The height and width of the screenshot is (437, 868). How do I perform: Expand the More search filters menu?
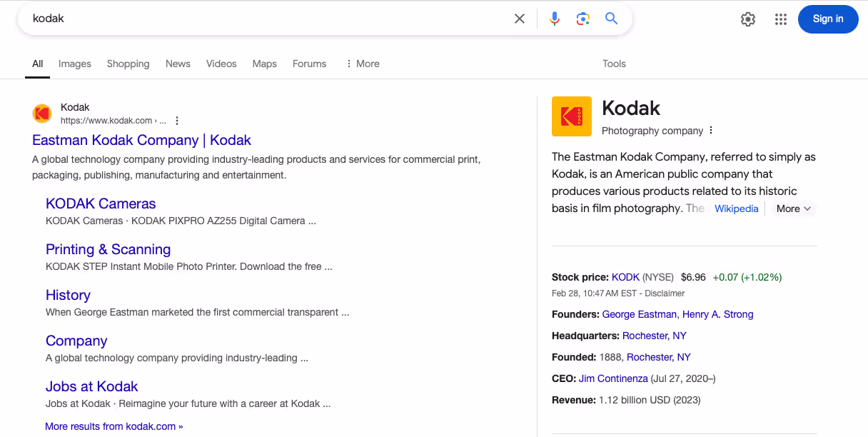pyautogui.click(x=363, y=64)
